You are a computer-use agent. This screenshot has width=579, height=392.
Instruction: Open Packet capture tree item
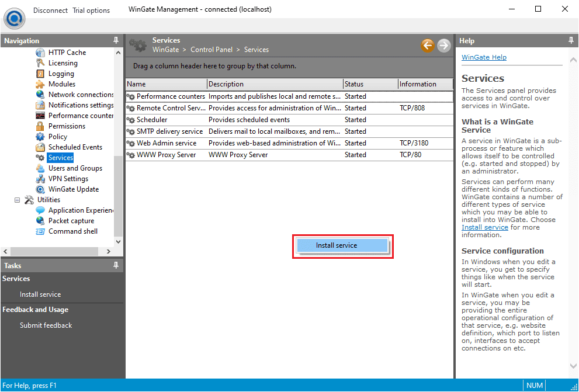coord(71,221)
